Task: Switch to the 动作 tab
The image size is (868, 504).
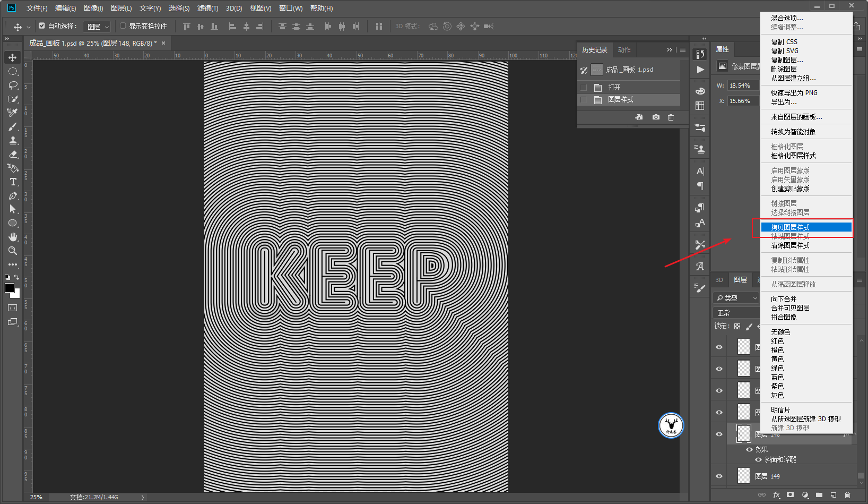Action: 624,49
